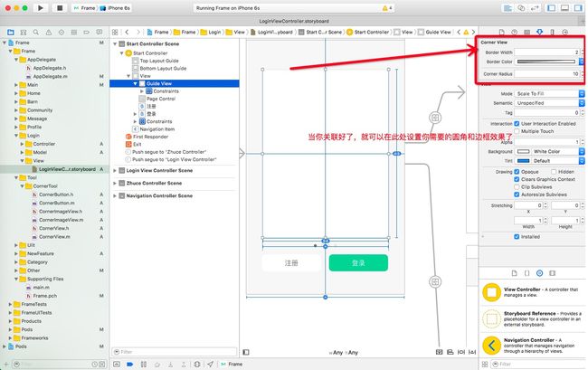The width and height of the screenshot is (588, 370).
Task: Open the yellow jump bar issue indicator
Action: (x=466, y=33)
